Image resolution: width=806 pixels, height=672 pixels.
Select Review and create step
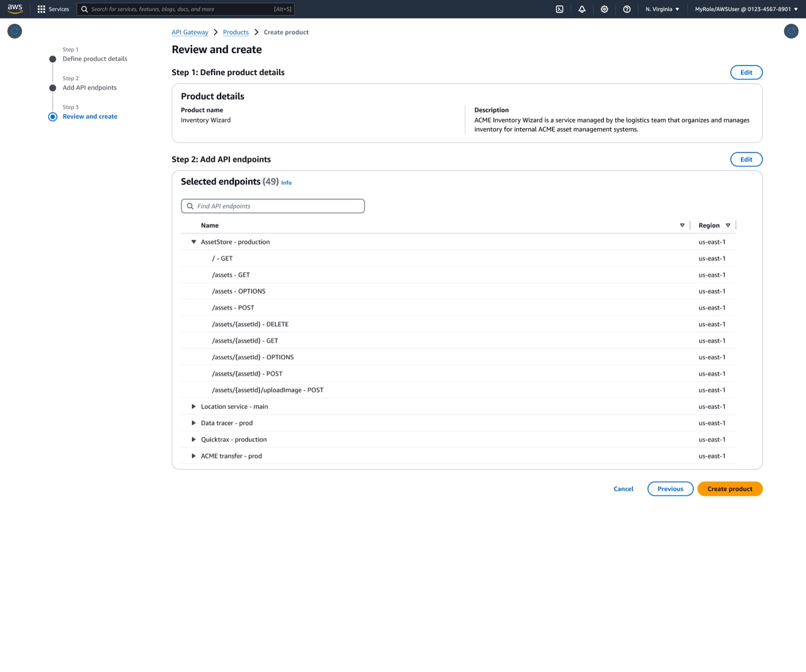pyautogui.click(x=90, y=117)
